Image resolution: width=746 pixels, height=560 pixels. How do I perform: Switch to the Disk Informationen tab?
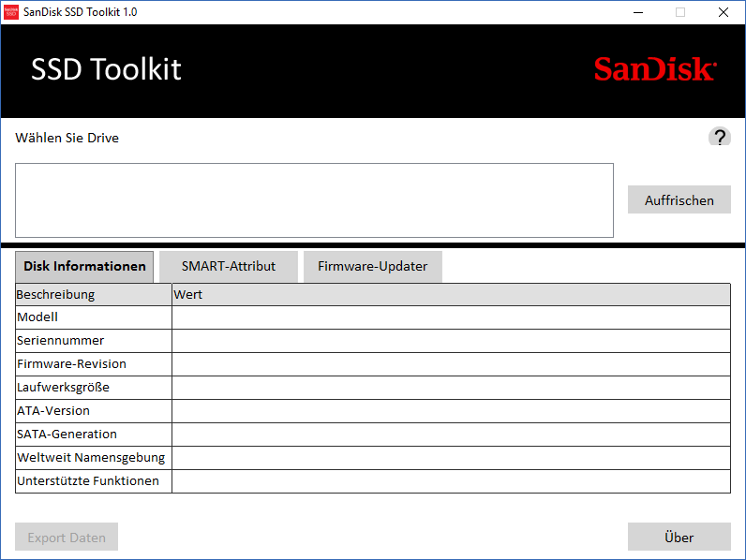click(84, 266)
